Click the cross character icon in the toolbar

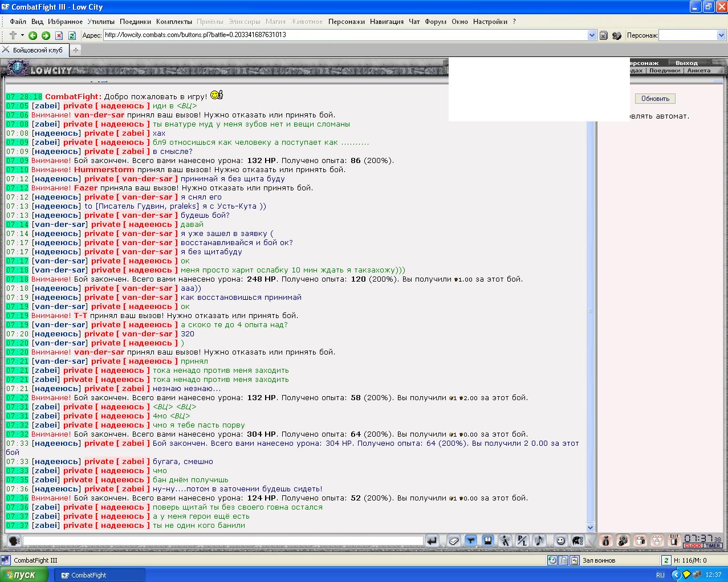click(13, 35)
